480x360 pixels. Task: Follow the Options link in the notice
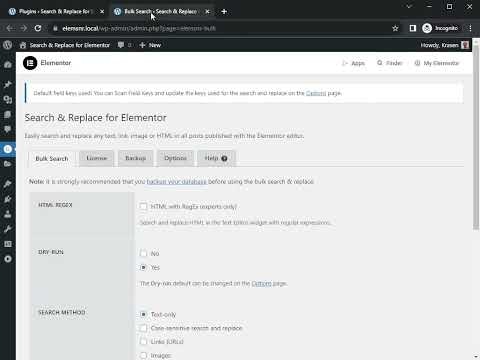(x=316, y=93)
